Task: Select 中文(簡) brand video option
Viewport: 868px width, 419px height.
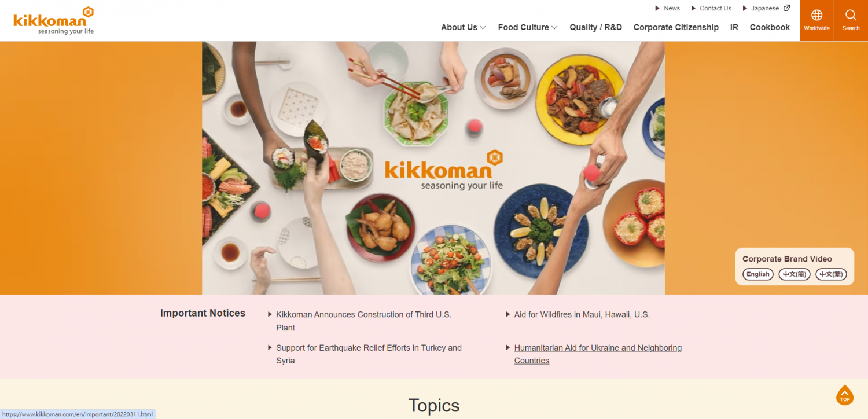Action: [795, 274]
